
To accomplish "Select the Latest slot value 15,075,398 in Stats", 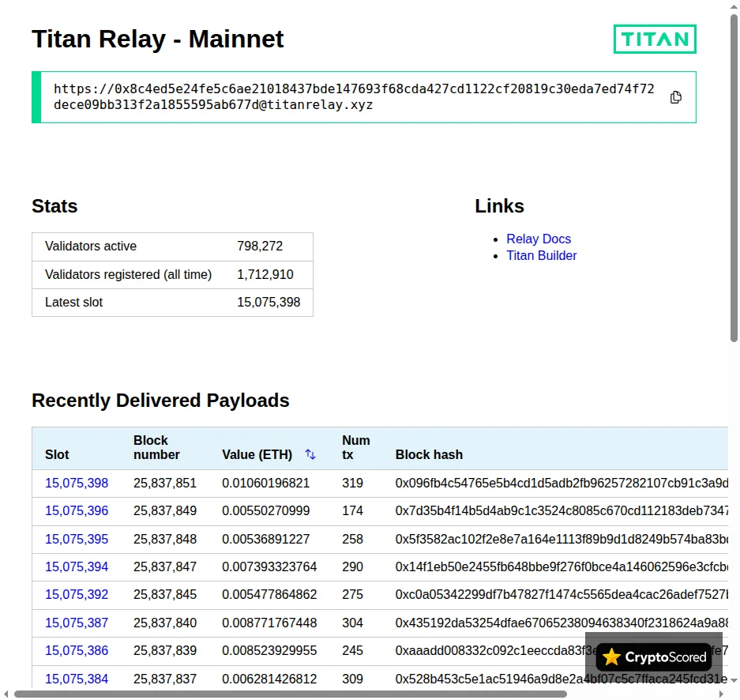I will click(x=269, y=302).
